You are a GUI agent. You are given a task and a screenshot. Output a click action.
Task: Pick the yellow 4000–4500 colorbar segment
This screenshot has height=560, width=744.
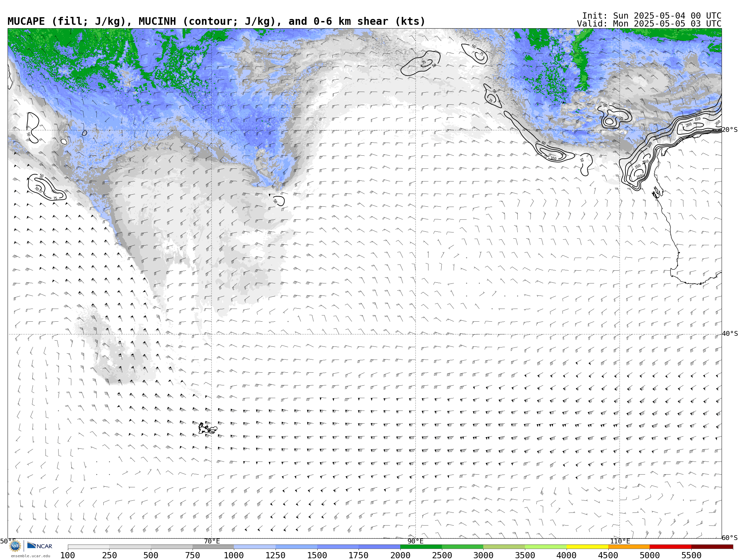(587, 547)
